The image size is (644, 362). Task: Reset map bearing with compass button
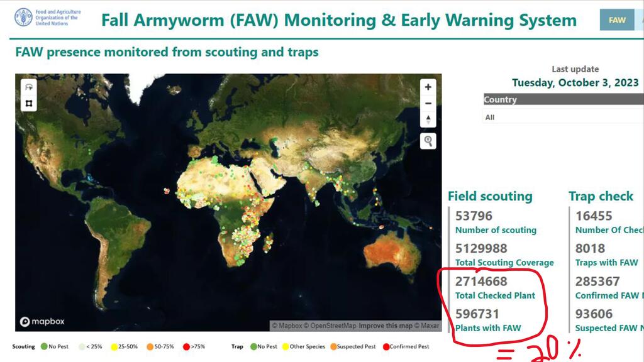pos(428,119)
